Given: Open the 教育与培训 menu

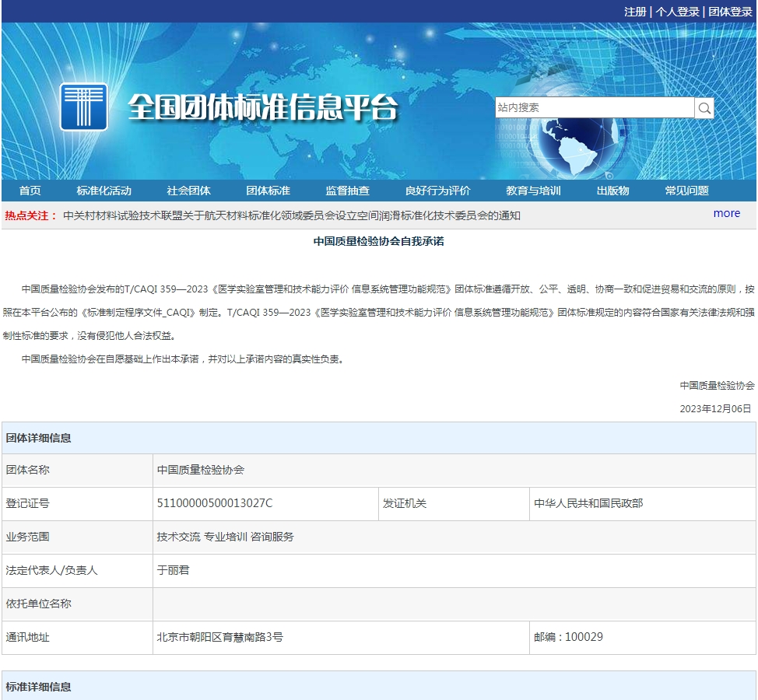Looking at the screenshot, I should (x=533, y=191).
